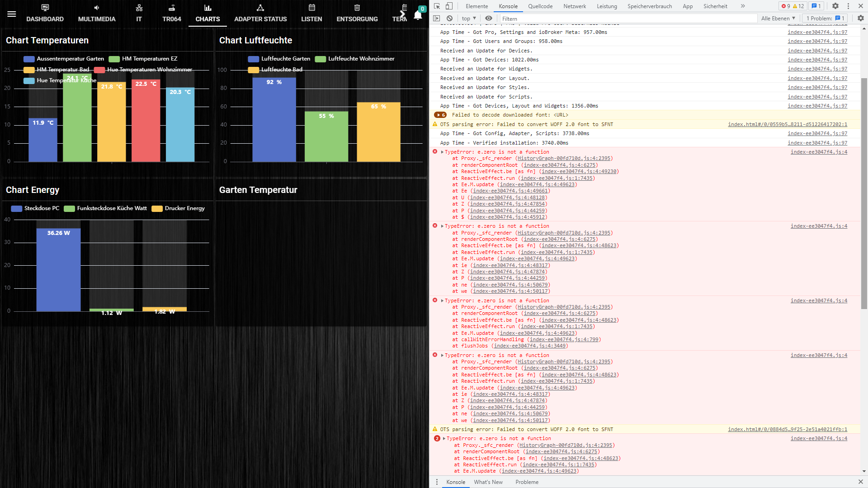Focus the Filtern input field
Screen dimensions: 868x488
(x=628, y=19)
